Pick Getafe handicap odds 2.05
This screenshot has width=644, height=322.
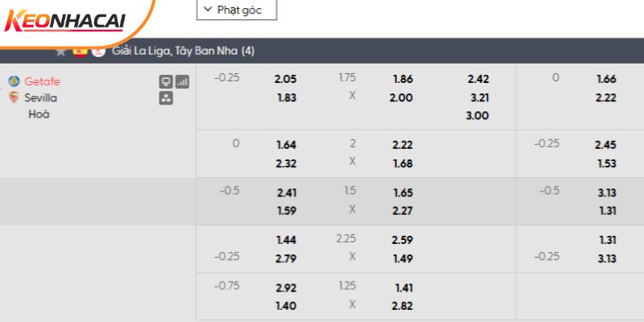[286, 79]
